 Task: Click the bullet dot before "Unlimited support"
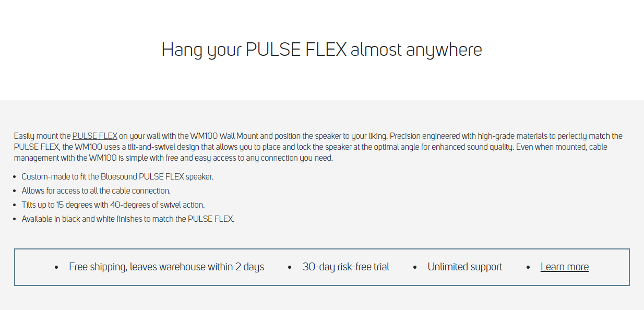click(x=415, y=268)
